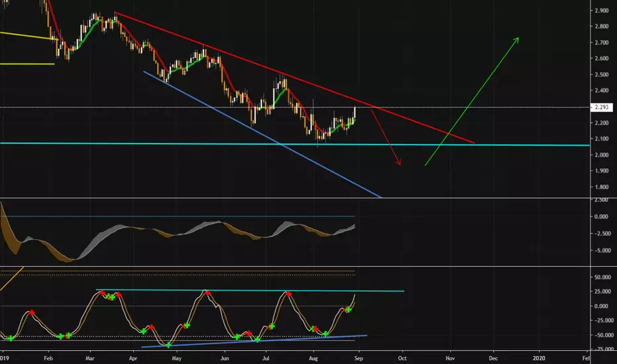Viewport: 617px width, 364px height.
Task: Click Jul on the time axis
Action: click(265, 358)
